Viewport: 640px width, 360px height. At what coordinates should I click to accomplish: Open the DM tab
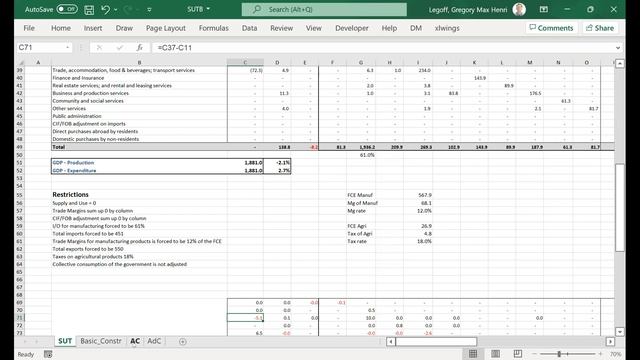416,28
